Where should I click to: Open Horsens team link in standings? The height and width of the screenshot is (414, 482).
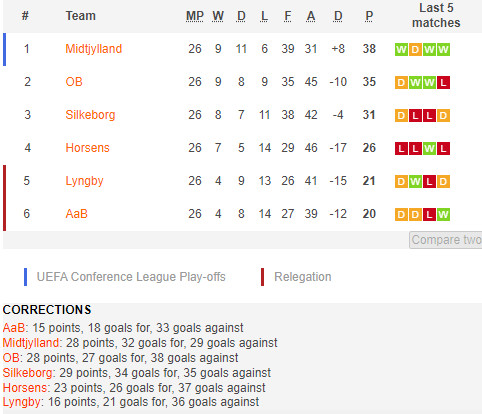[87, 148]
